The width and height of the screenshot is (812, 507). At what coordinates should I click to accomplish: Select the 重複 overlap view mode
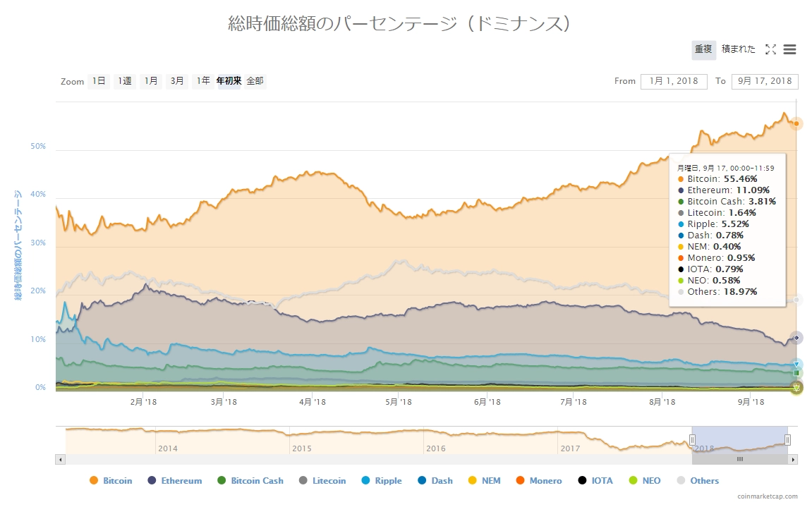703,49
